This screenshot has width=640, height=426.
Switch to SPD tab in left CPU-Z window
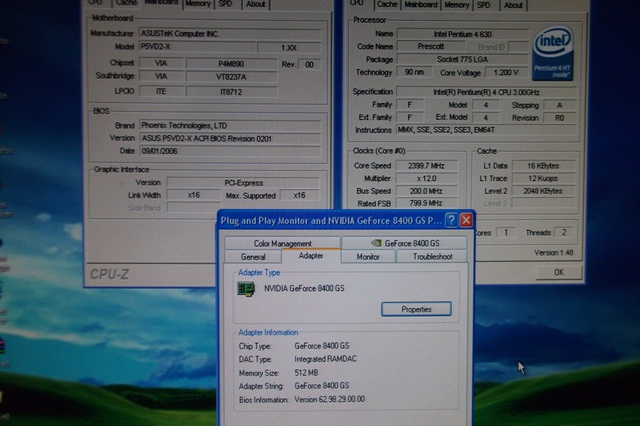coord(227,4)
